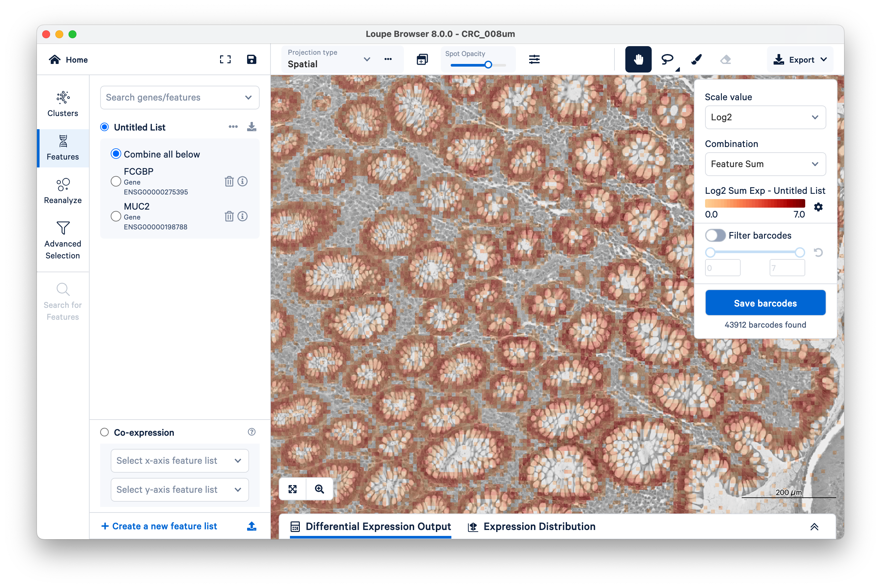Open the Combination Feature Sum dropdown

765,164
